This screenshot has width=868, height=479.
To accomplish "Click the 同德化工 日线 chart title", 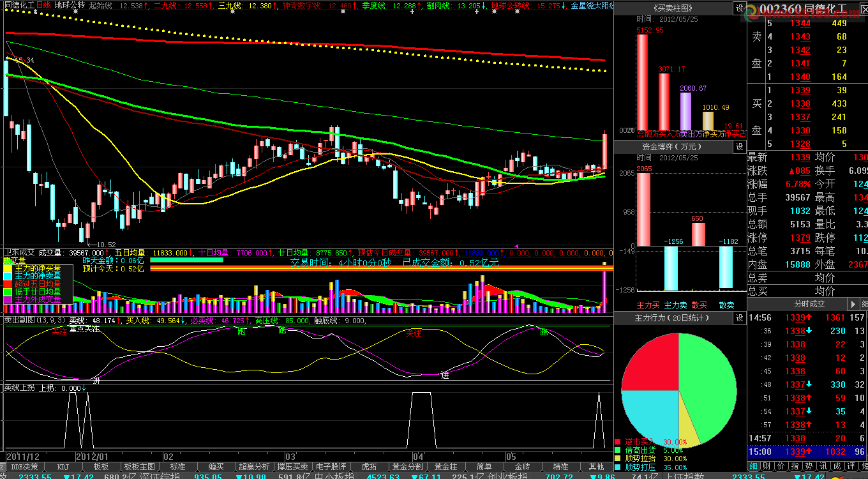I will coord(27,5).
